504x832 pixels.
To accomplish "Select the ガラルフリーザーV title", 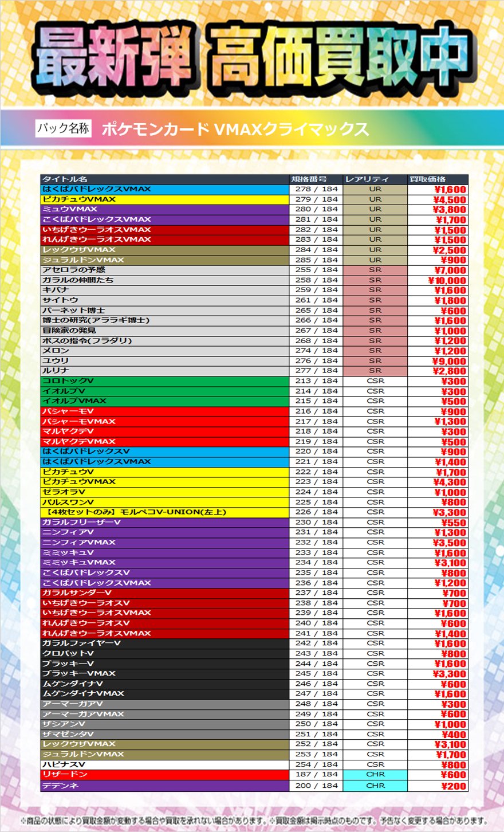I will point(165,523).
